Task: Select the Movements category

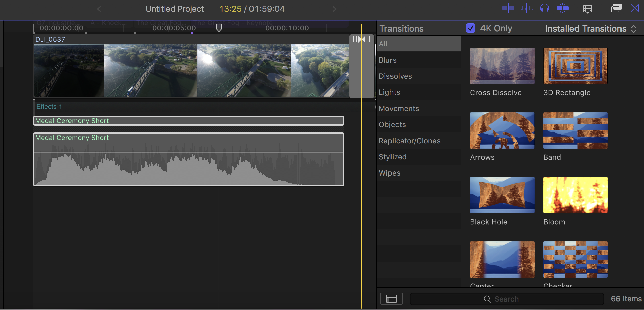Action: pos(419,108)
